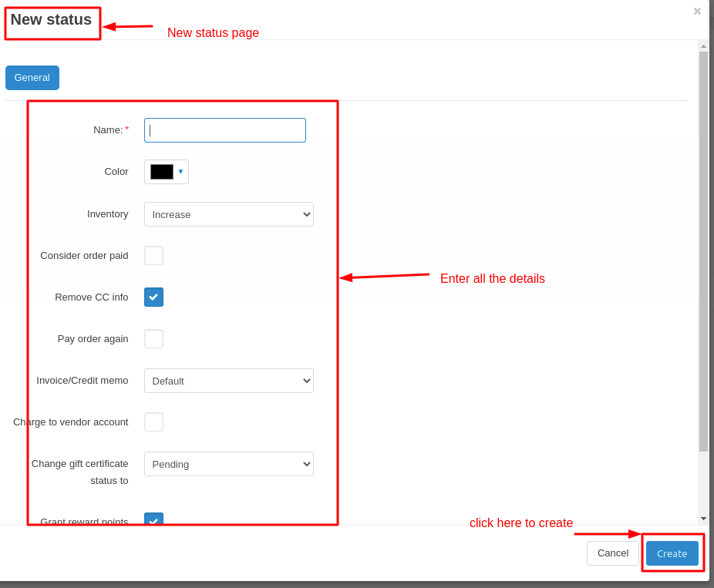Image resolution: width=714 pixels, height=588 pixels.
Task: Enable the Consider order paid checkbox
Action: coord(153,256)
